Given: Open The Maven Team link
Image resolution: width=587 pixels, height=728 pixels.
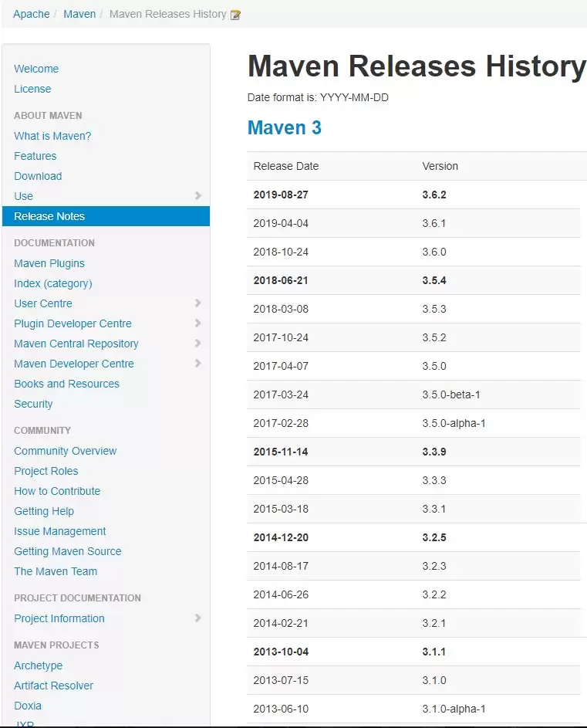Looking at the screenshot, I should point(56,571).
